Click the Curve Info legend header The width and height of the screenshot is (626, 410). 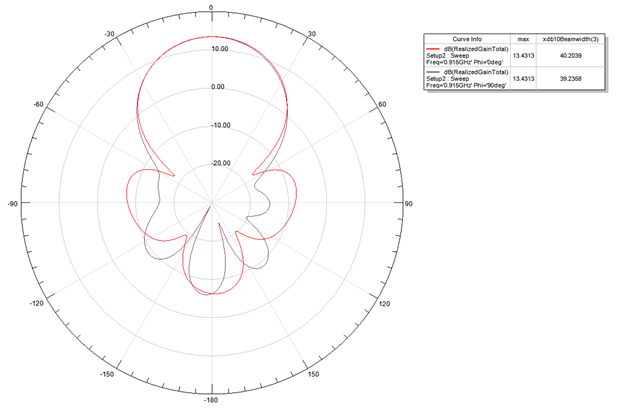pyautogui.click(x=467, y=39)
